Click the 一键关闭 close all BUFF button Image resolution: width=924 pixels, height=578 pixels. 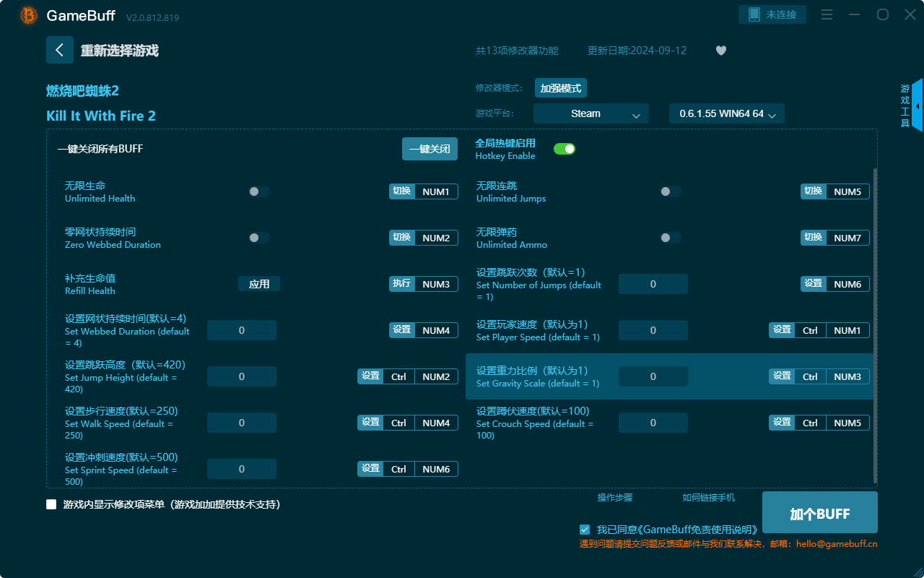pos(430,148)
